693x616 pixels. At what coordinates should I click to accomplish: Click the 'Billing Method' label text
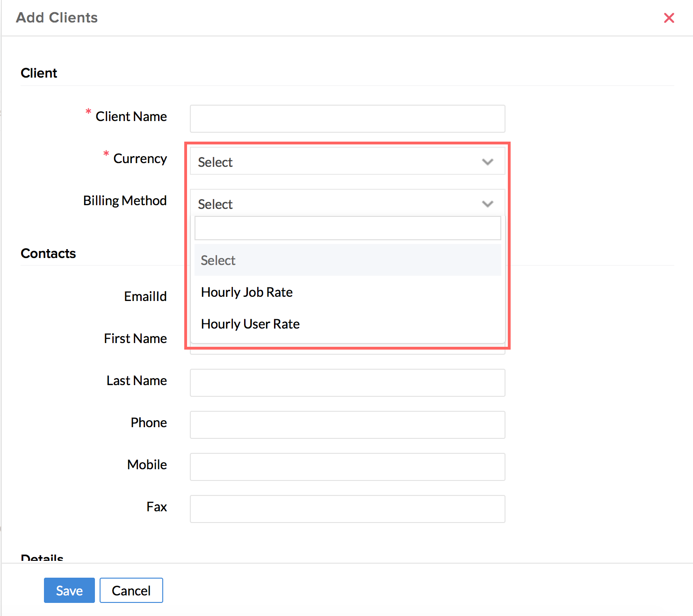click(x=125, y=201)
